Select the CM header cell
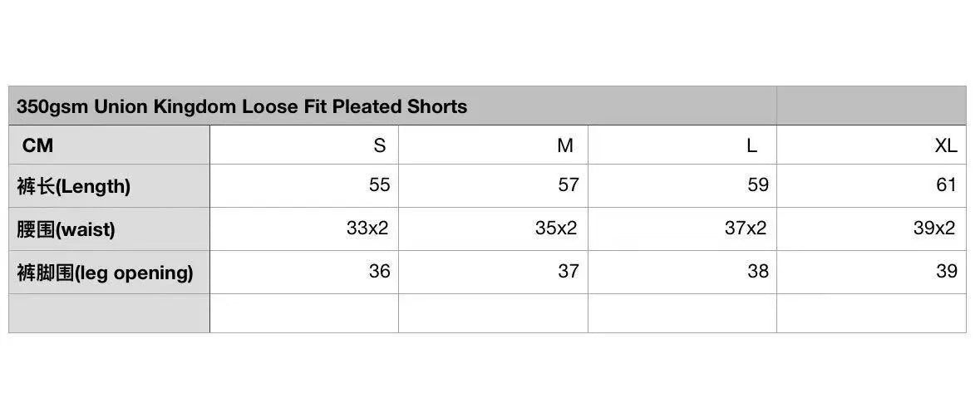This screenshot has height=418, width=980. point(38,145)
